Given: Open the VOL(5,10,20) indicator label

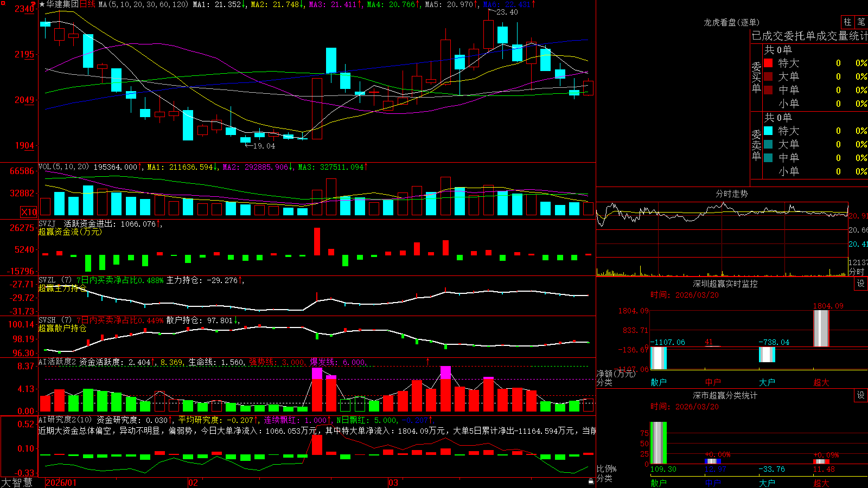Looking at the screenshot, I should tap(63, 167).
